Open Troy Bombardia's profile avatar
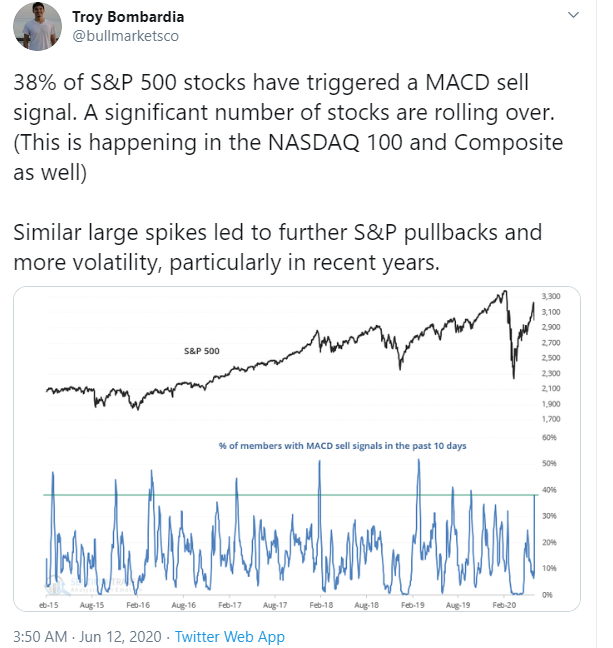This screenshot has height=648, width=613. [x=38, y=26]
